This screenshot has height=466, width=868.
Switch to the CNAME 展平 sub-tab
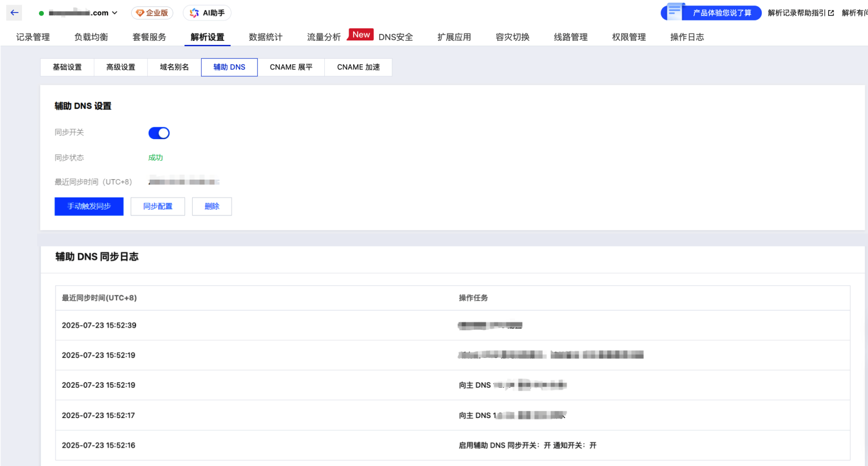[291, 67]
